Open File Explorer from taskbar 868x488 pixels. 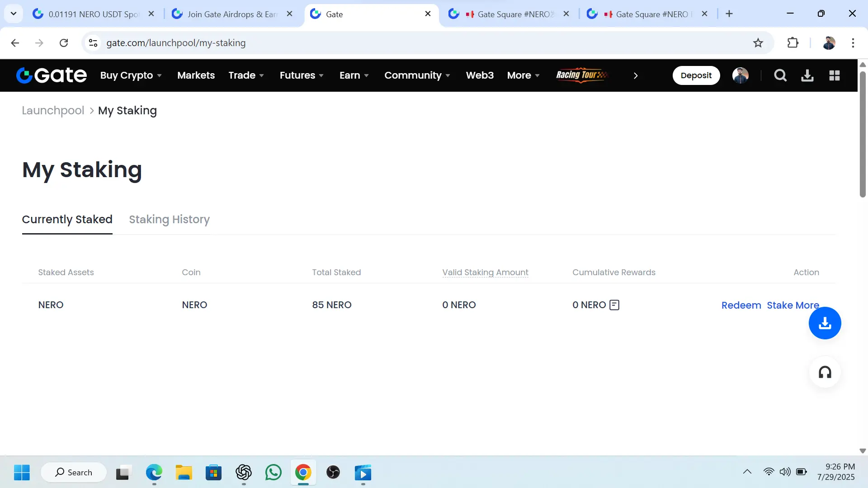pyautogui.click(x=184, y=473)
